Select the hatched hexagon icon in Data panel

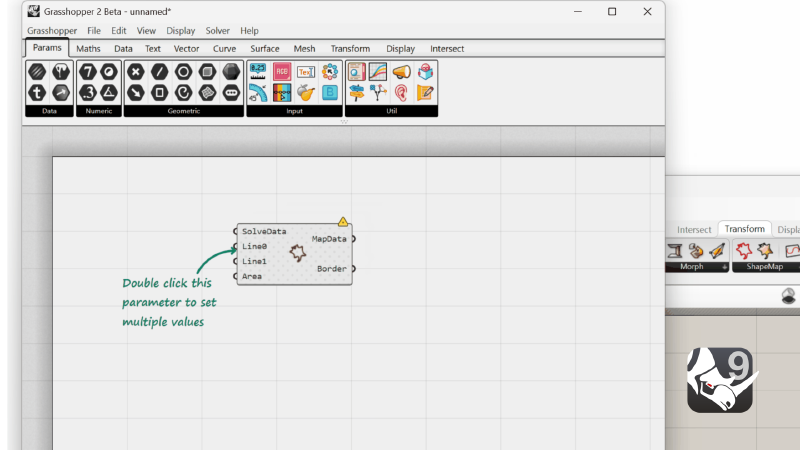tap(37, 71)
